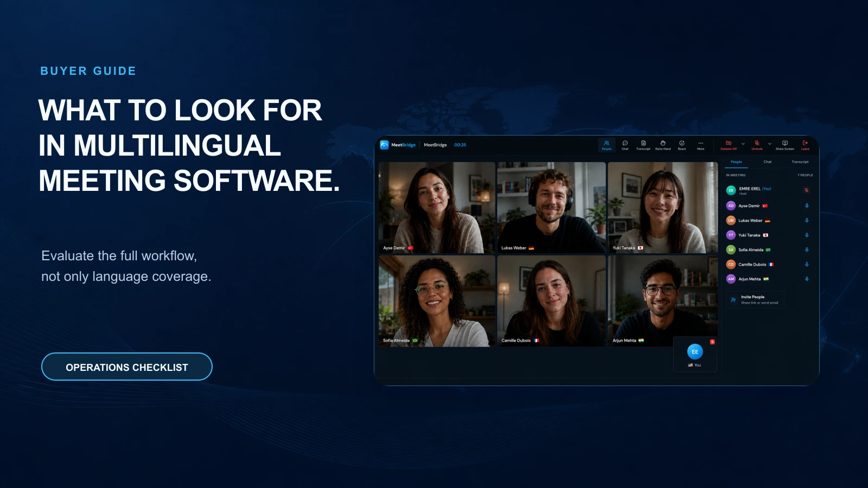Select the People icon in the toolbar
868x488 pixels.
click(x=607, y=145)
